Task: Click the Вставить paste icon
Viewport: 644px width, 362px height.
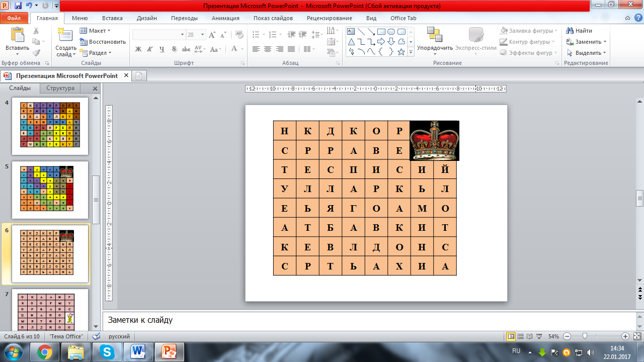Action: point(17,35)
